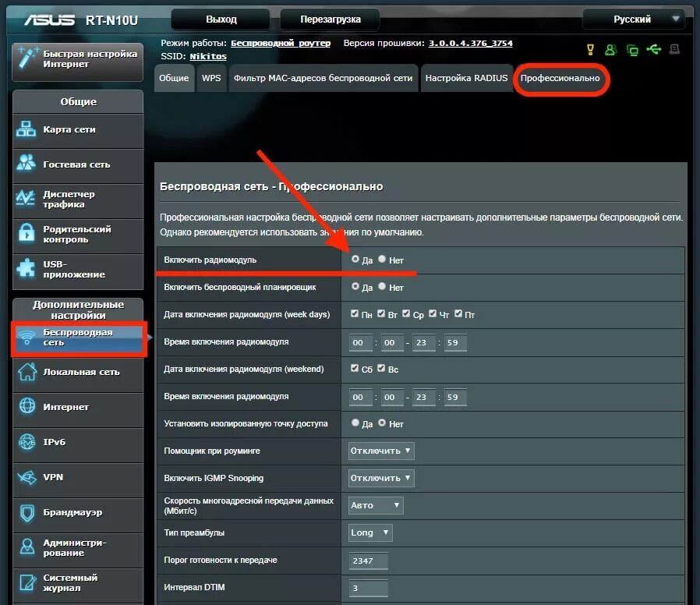Click the Диспетчер трафика traffic manager icon
The height and width of the screenshot is (605, 700).
[26, 198]
